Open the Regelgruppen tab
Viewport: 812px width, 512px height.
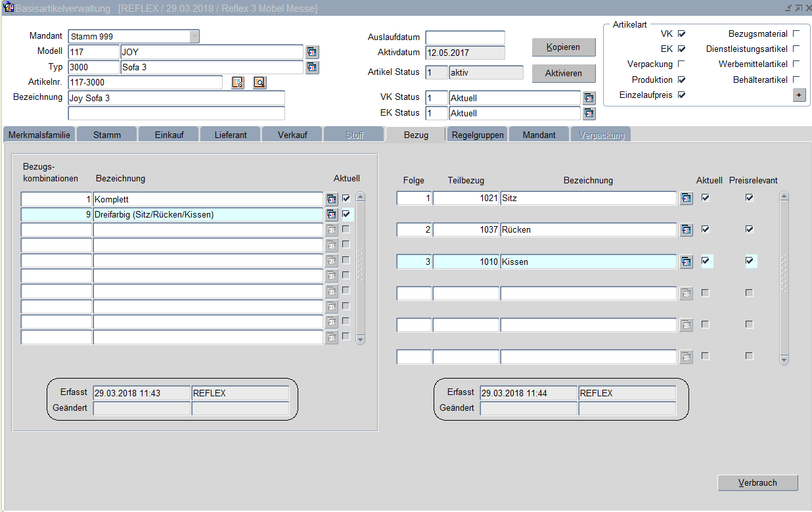click(x=478, y=135)
